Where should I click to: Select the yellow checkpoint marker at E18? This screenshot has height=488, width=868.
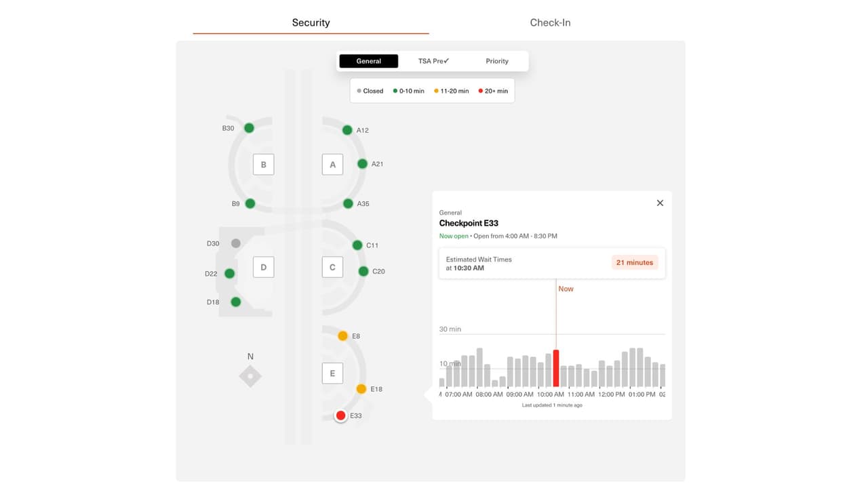click(361, 388)
